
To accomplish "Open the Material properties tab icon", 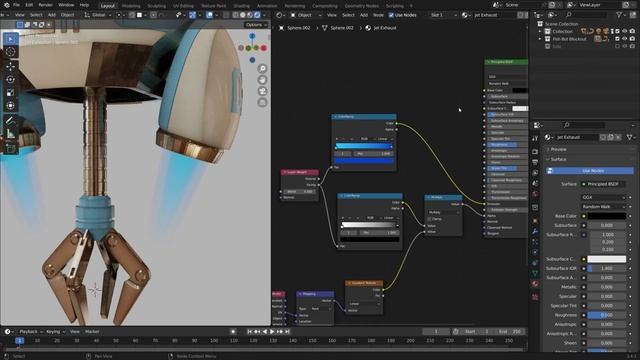I will (x=535, y=284).
